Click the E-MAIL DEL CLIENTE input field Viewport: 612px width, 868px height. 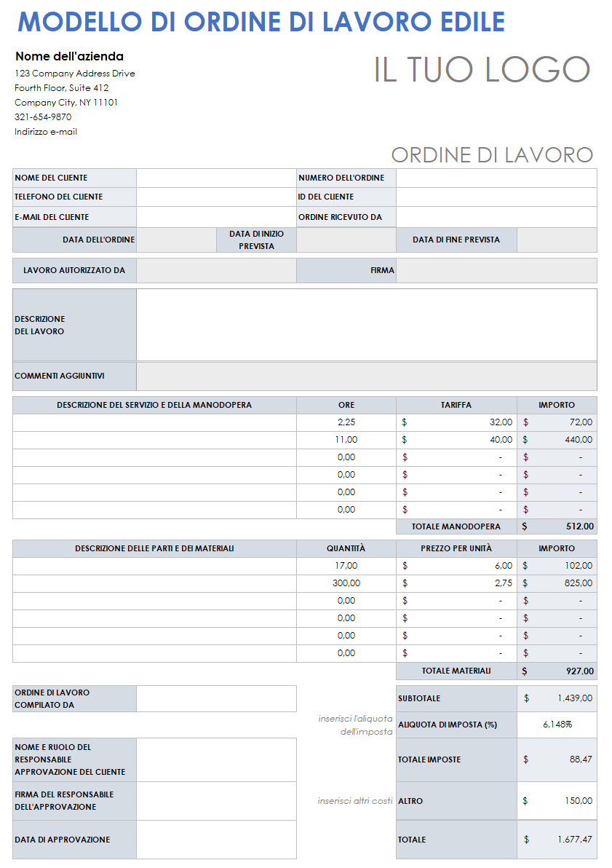coord(215,216)
